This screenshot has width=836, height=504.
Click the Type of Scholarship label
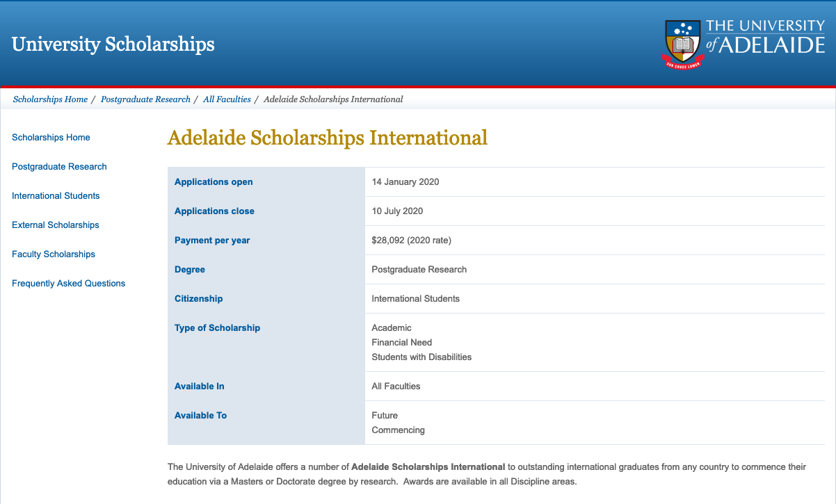217,328
